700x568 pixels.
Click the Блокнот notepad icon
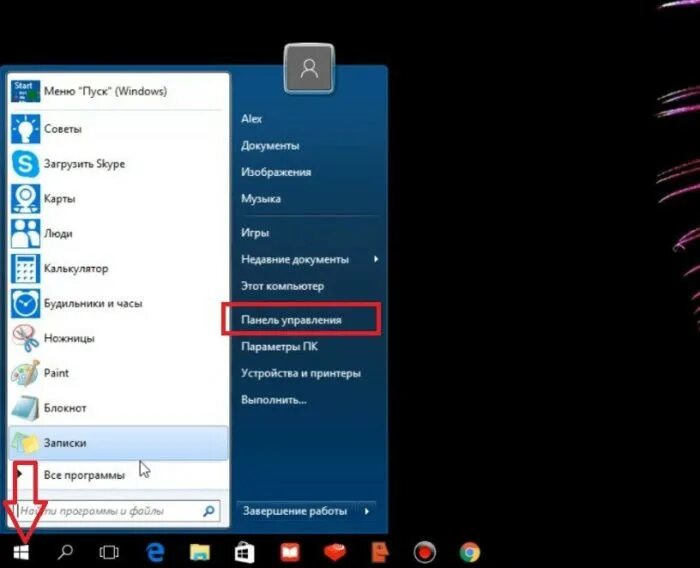click(25, 408)
